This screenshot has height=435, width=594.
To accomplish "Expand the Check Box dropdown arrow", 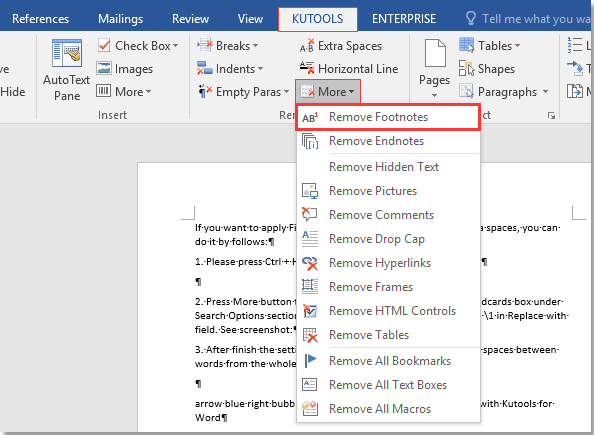I will 175,46.
